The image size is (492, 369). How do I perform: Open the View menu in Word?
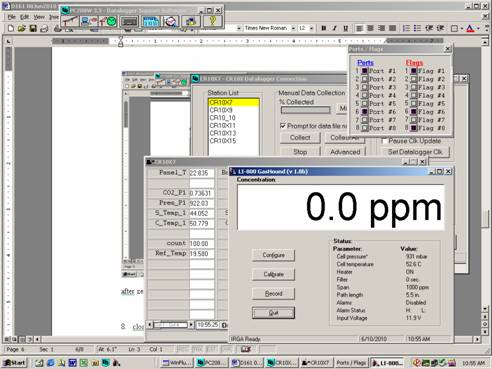tap(39, 17)
